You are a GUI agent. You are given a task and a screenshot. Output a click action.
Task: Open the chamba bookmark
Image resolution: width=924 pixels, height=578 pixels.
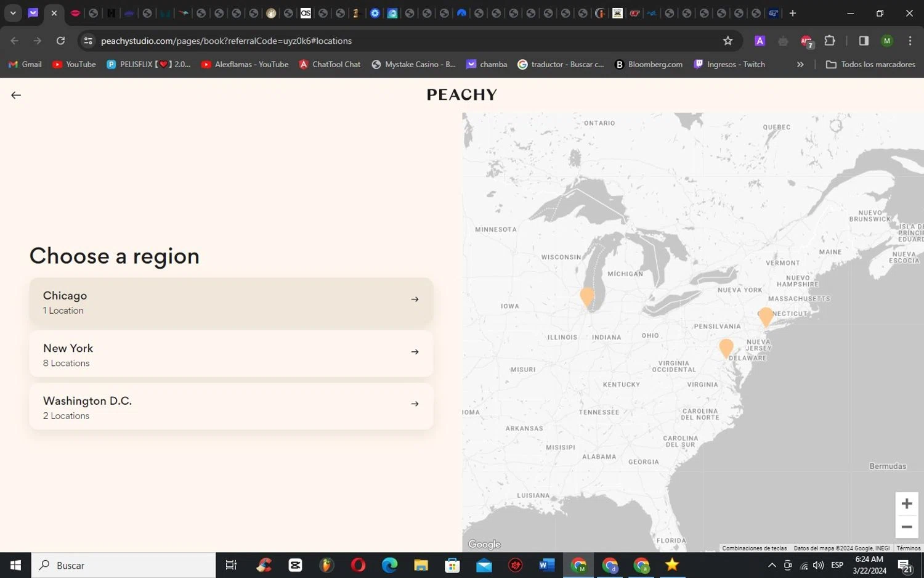point(487,64)
